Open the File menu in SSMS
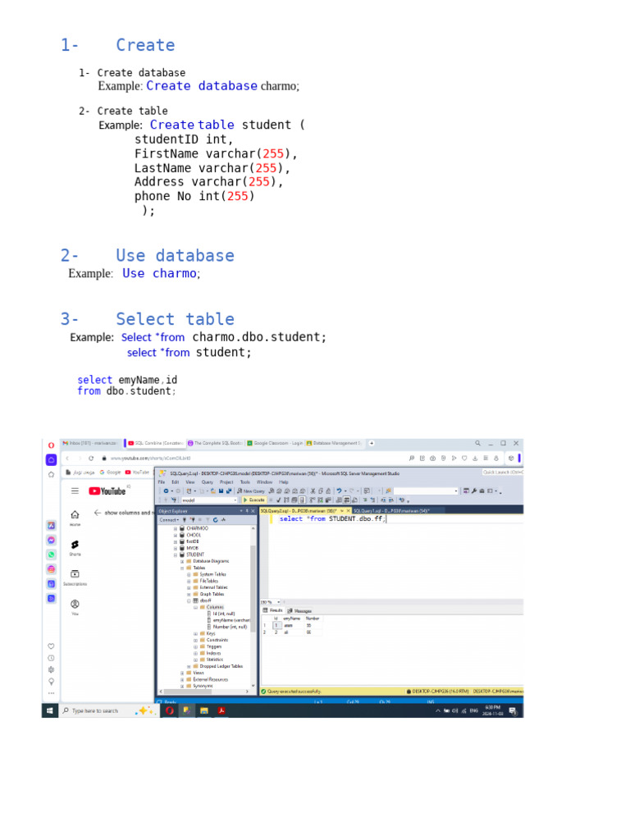This screenshot has width=630, height=840. point(162,482)
